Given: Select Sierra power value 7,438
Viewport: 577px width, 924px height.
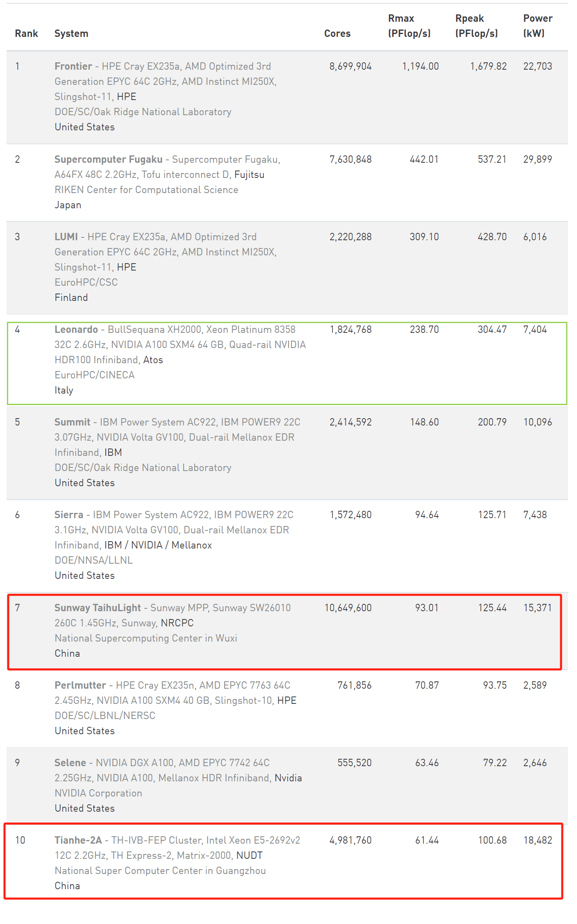Looking at the screenshot, I should pyautogui.click(x=535, y=514).
